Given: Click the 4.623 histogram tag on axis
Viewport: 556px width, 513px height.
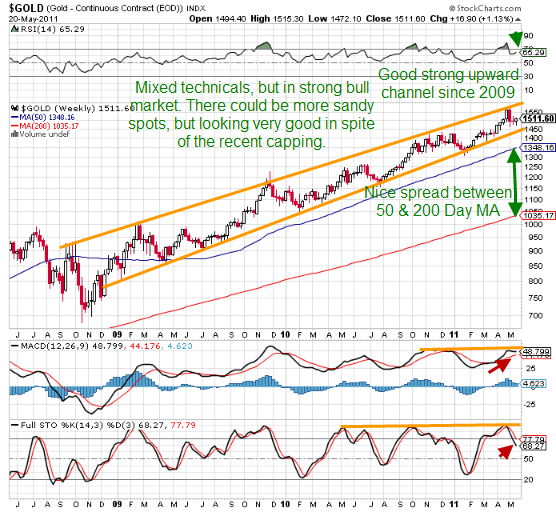Looking at the screenshot, I should (534, 384).
